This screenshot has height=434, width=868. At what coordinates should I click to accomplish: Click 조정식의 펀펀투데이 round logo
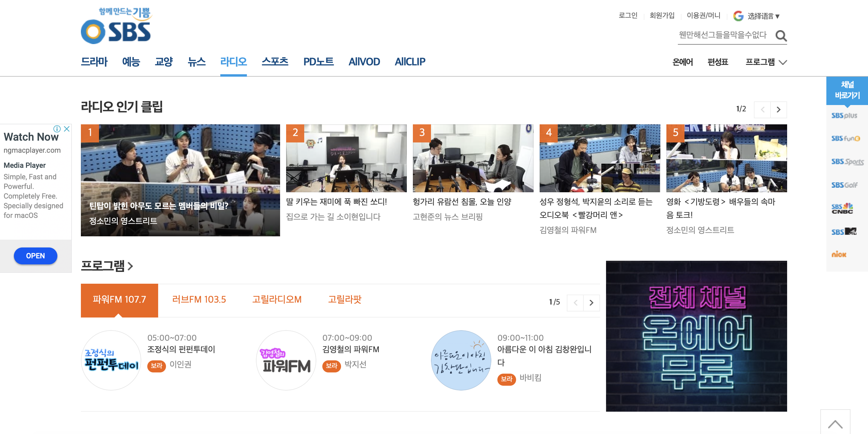pos(111,360)
